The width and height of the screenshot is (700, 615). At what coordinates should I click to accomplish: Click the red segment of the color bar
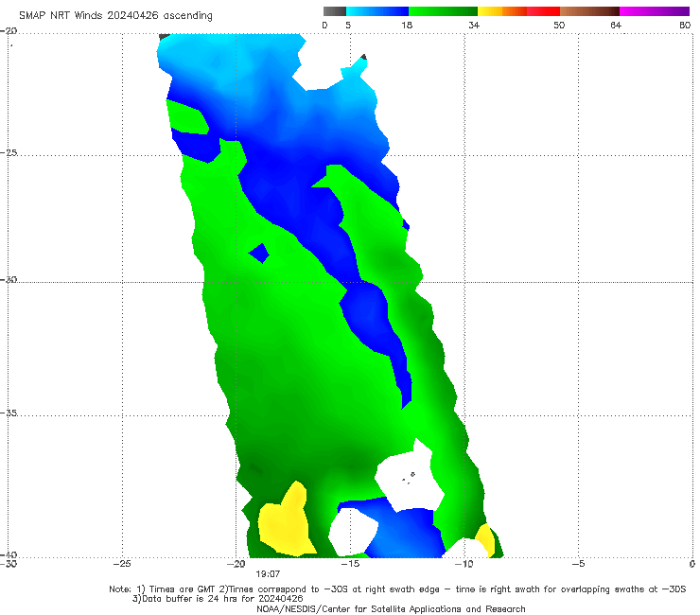(x=543, y=11)
